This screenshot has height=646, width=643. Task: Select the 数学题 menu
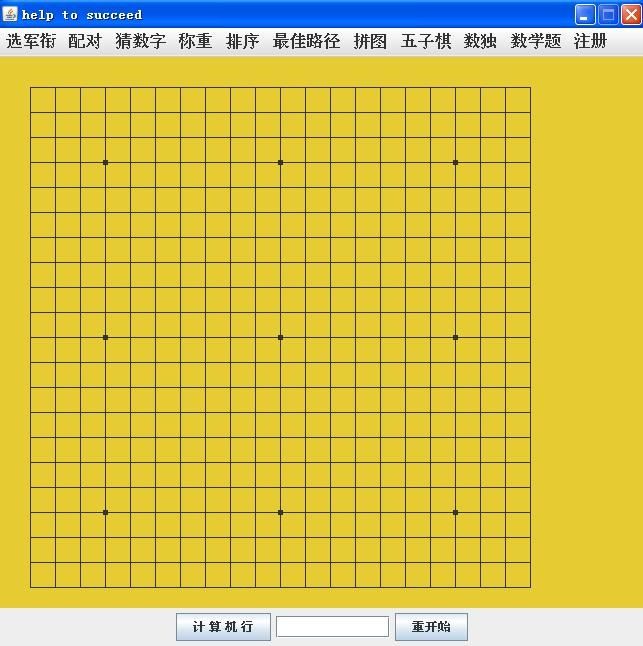(535, 41)
